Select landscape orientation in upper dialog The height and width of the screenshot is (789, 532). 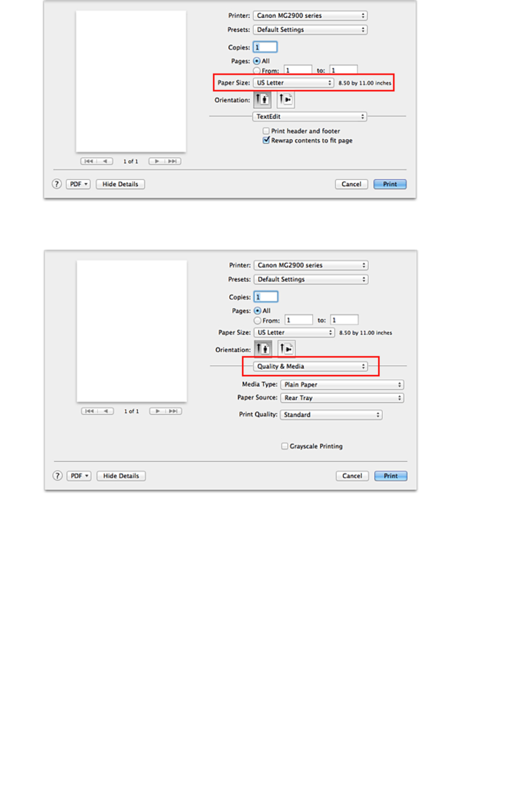(x=286, y=99)
